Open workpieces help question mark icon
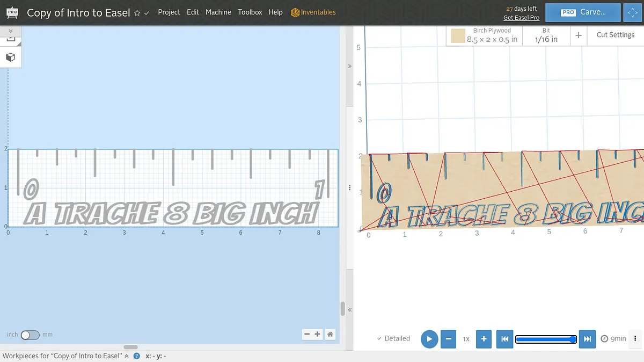 pyautogui.click(x=136, y=356)
